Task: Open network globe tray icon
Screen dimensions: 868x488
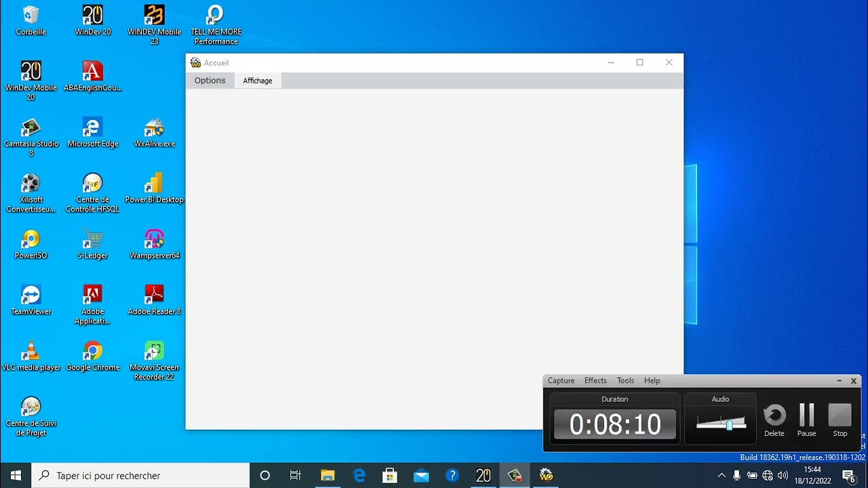Action: [x=768, y=476]
